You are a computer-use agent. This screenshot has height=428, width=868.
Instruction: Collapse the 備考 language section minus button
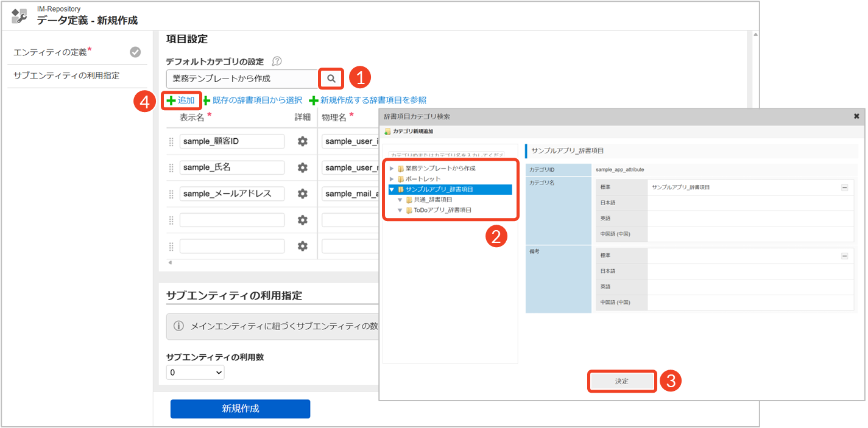tap(844, 256)
